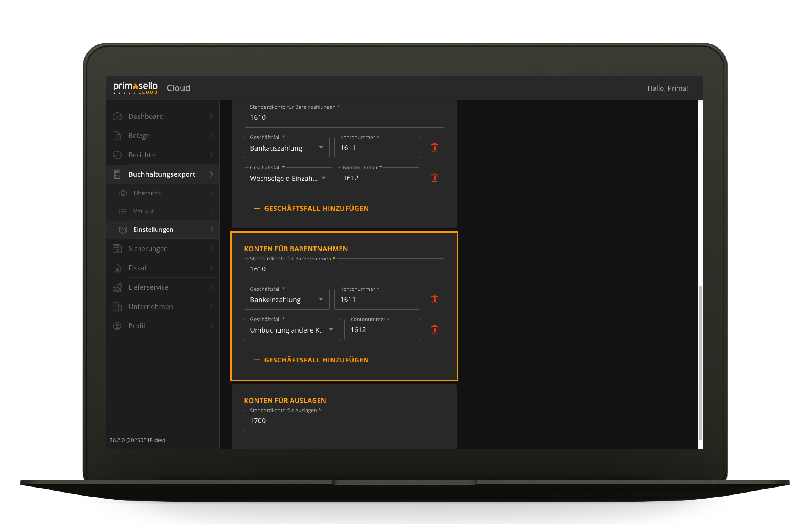Open the Sicherungen menu item
This screenshot has height=524, width=812.
(x=163, y=249)
